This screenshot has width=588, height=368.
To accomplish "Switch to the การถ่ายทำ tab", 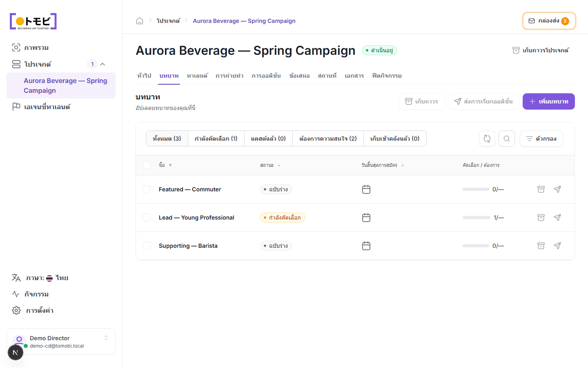I will tap(229, 76).
